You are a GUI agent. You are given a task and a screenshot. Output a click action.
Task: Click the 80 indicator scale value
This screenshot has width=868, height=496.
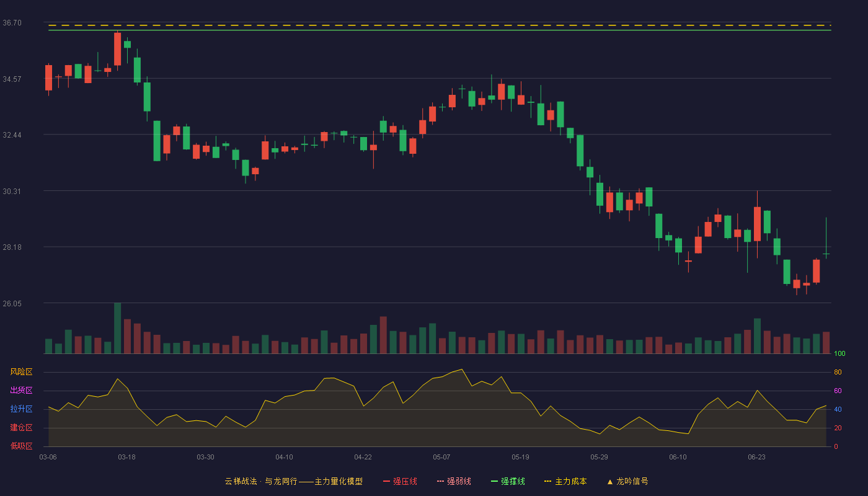(837, 372)
